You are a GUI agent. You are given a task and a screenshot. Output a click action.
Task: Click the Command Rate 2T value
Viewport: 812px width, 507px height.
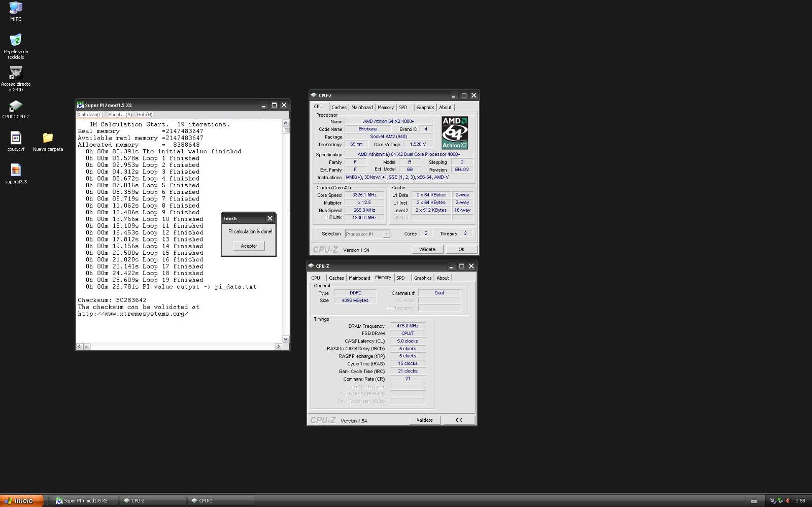(x=408, y=379)
